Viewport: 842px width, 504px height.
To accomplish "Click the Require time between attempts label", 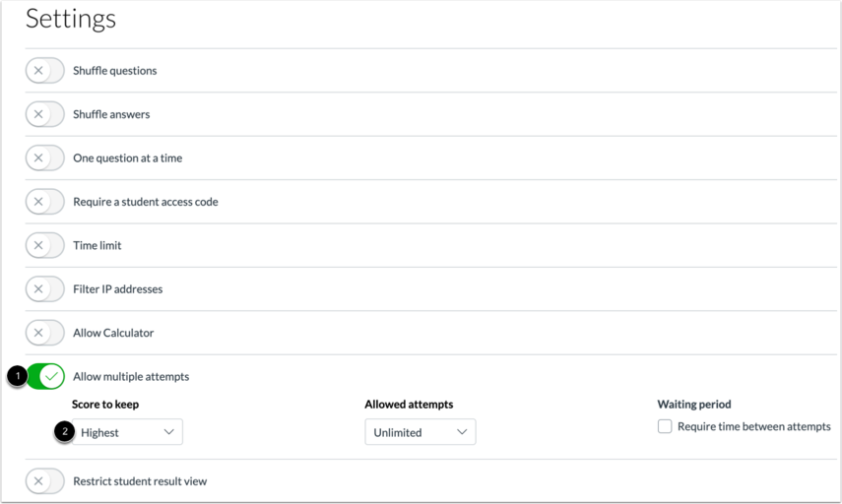I will [754, 426].
